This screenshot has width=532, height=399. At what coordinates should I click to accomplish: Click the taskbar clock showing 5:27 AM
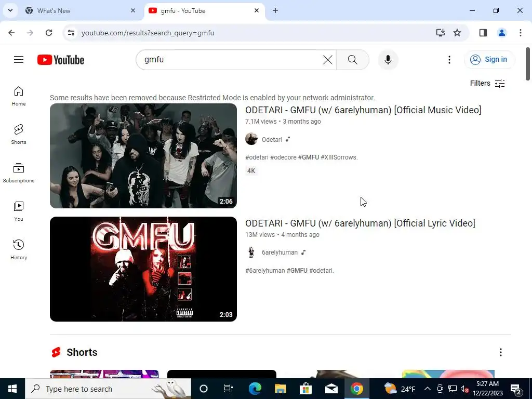[x=487, y=389]
